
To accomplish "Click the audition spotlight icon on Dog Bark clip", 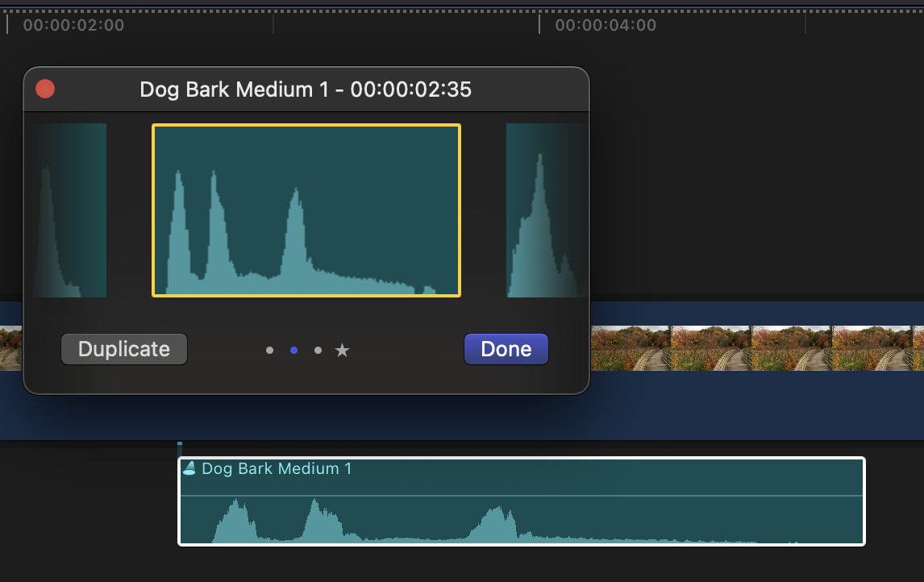I will pos(189,468).
